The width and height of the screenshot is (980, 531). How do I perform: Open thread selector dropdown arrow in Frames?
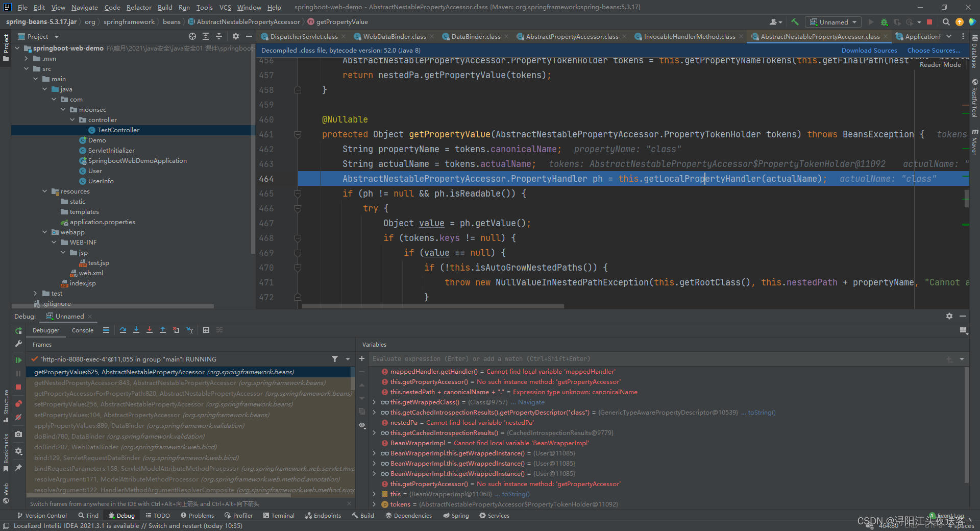pos(348,359)
